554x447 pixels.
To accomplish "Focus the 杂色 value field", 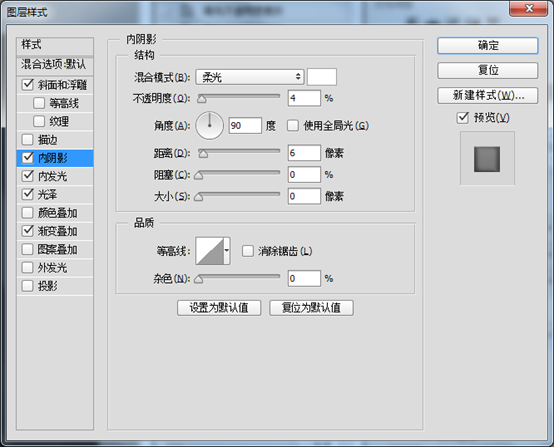I will tap(304, 278).
